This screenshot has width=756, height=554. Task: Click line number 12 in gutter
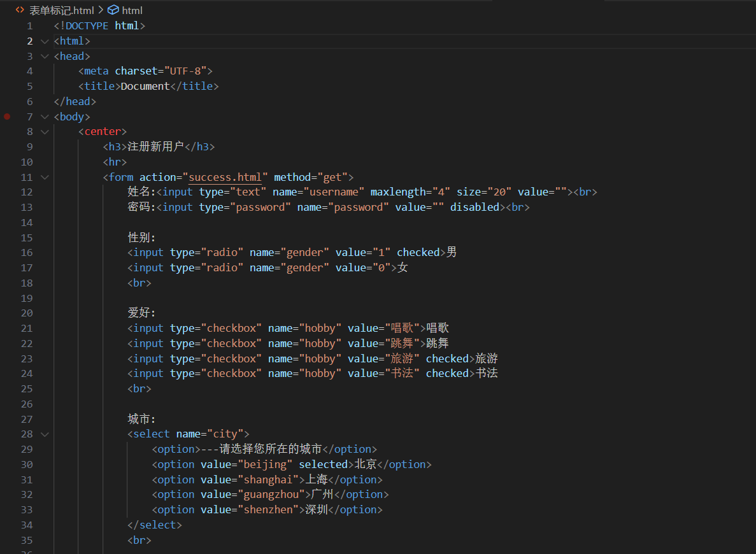pyautogui.click(x=27, y=192)
